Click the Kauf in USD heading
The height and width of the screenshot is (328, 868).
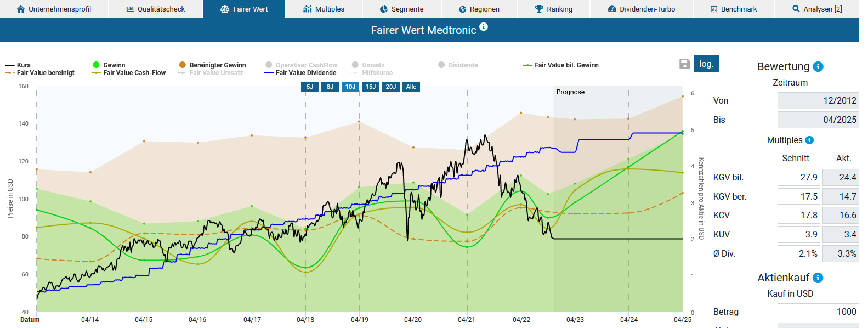point(790,294)
